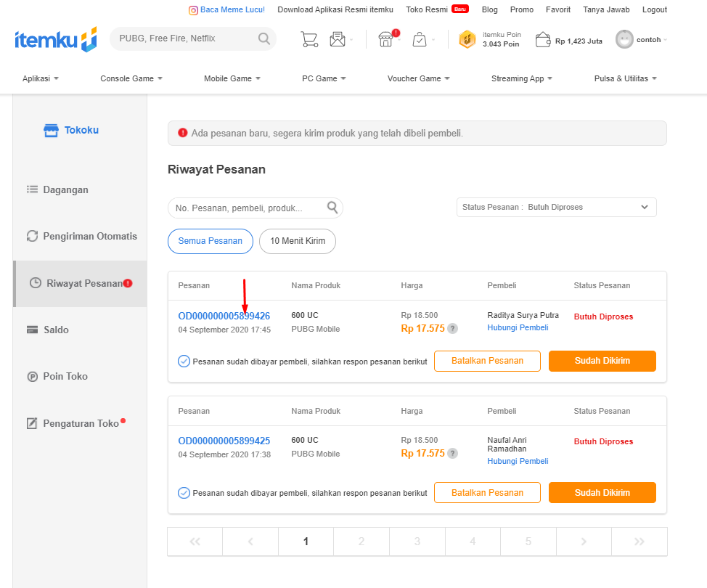Viewport: 707px width, 588px height.
Task: Click Sudah Dikirim for order ending 5899426
Action: coord(602,361)
